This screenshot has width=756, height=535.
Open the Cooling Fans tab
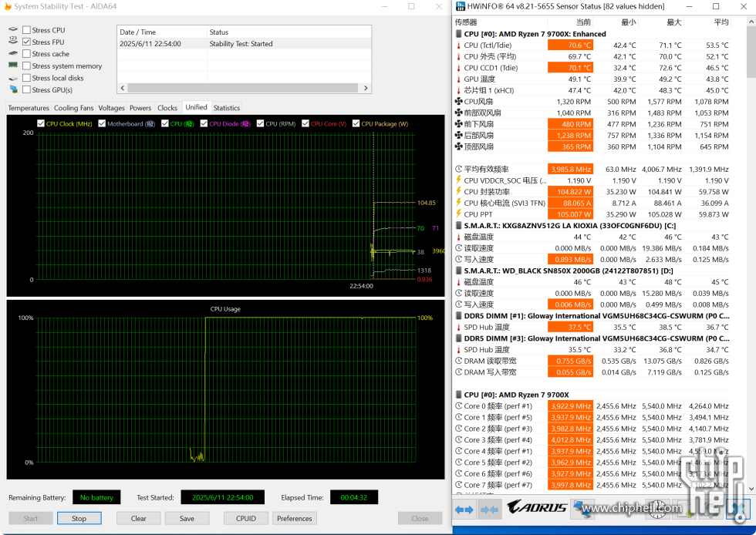click(74, 108)
